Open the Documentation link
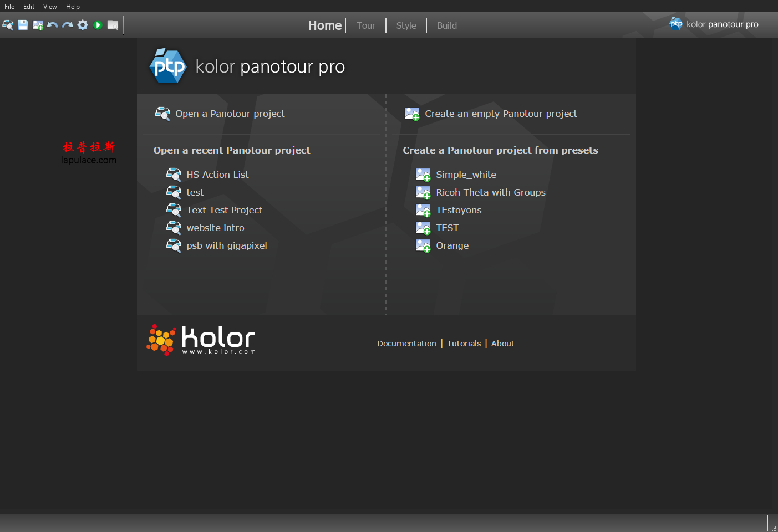 point(406,343)
